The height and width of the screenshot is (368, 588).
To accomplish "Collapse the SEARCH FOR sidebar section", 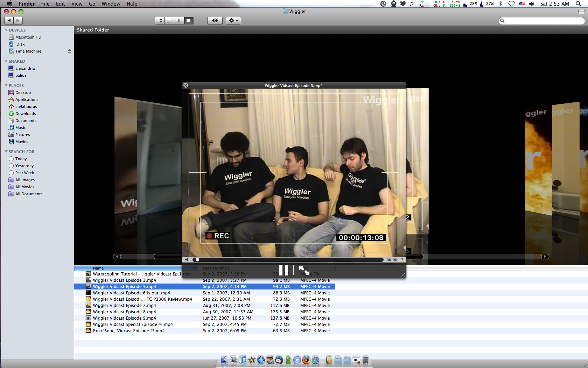I will (6, 152).
